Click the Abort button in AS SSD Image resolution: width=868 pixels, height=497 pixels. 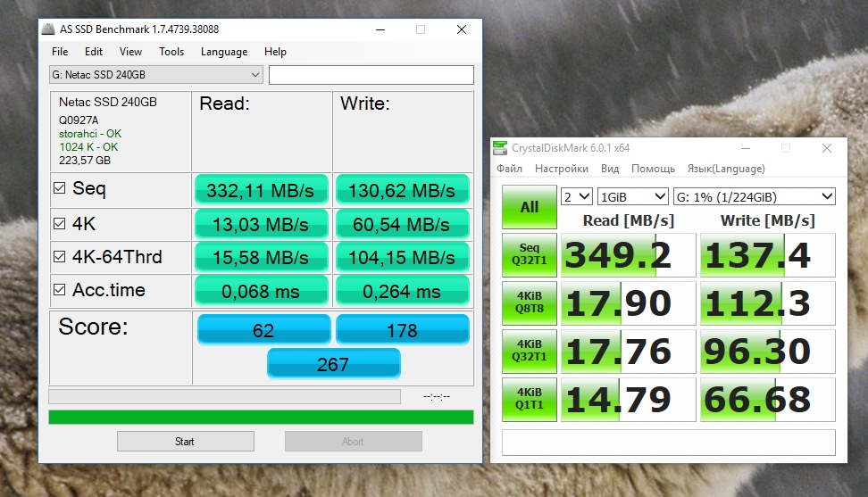pos(353,441)
